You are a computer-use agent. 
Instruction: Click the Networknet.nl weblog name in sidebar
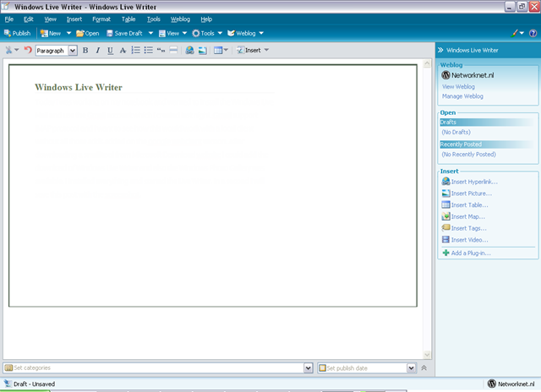[473, 75]
